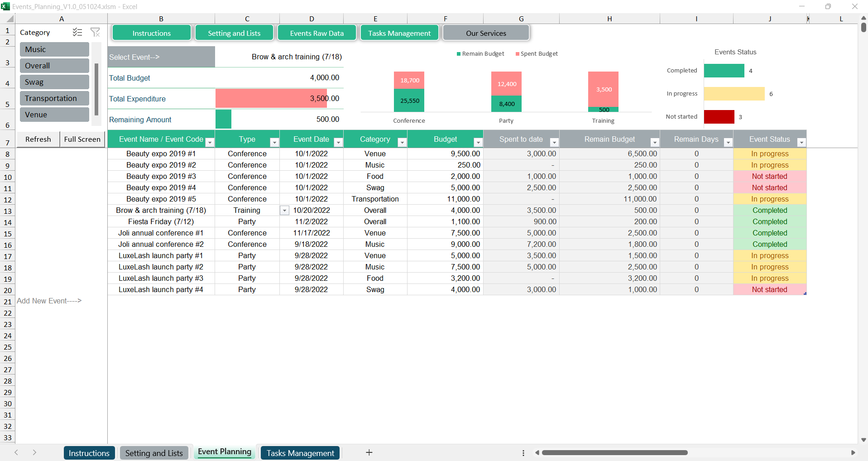
Task: Click the next sheet navigation arrow
Action: (34, 452)
